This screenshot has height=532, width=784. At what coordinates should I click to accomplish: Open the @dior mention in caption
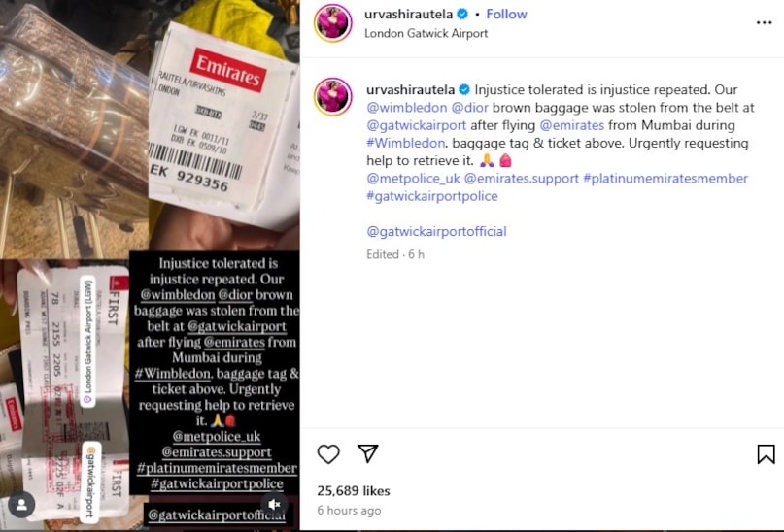[469, 108]
